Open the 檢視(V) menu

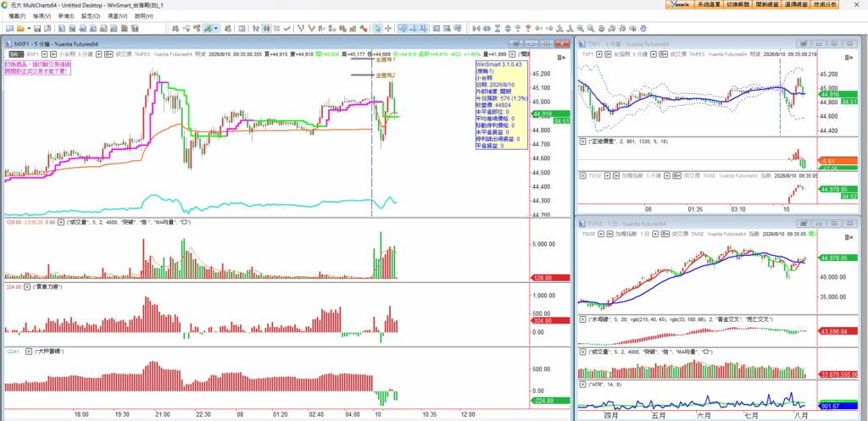point(42,16)
